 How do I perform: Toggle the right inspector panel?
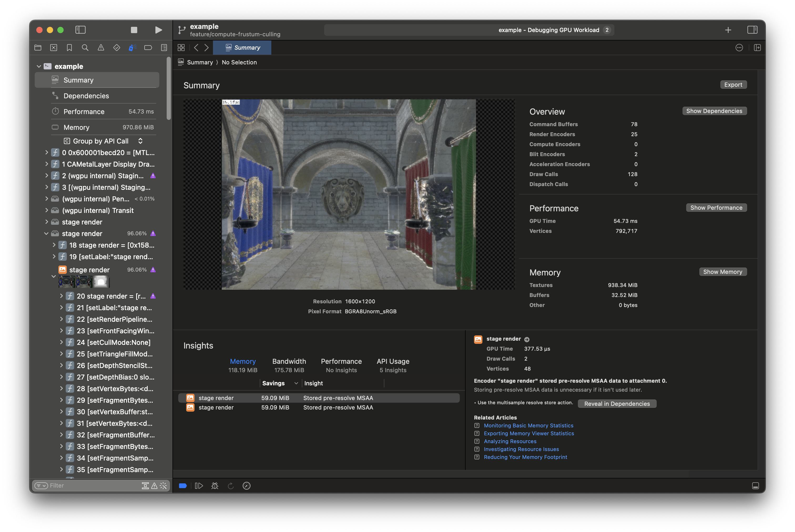[752, 30]
